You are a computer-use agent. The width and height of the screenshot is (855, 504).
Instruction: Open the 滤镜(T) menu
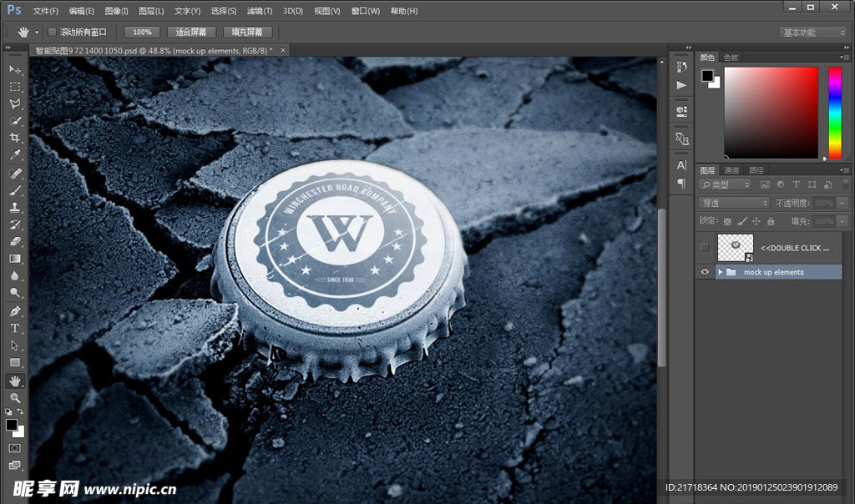coord(259,11)
